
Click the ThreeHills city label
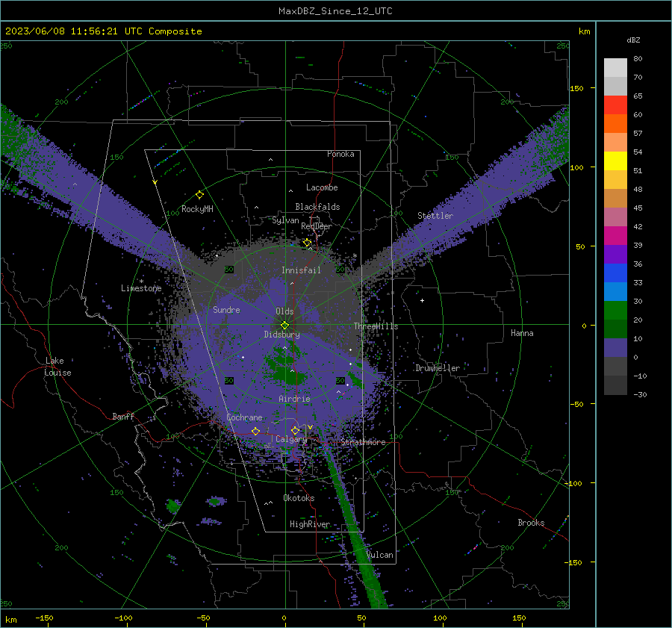[376, 326]
